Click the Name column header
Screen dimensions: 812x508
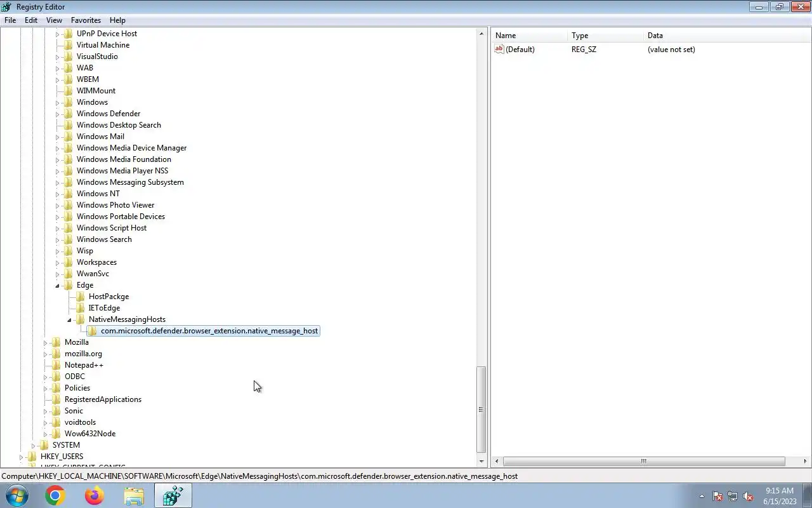click(x=529, y=36)
